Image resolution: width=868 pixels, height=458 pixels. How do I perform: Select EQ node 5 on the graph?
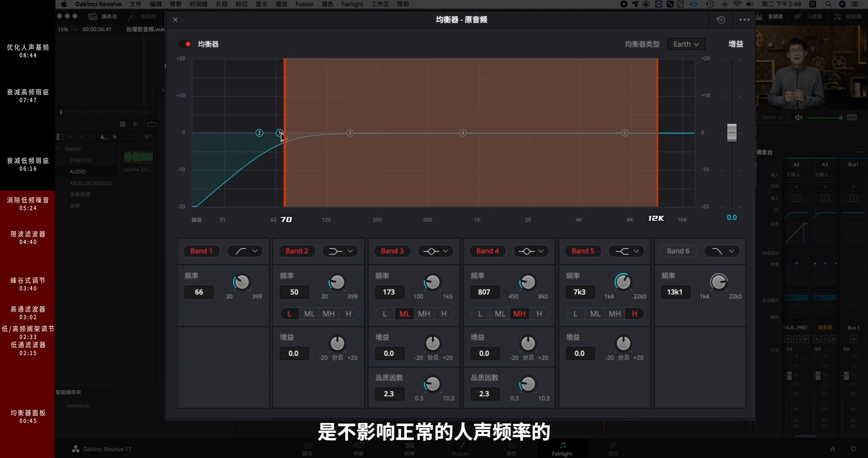[624, 133]
